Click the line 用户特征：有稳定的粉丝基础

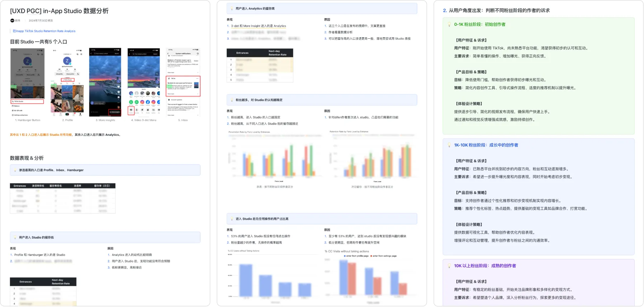(x=515, y=290)
